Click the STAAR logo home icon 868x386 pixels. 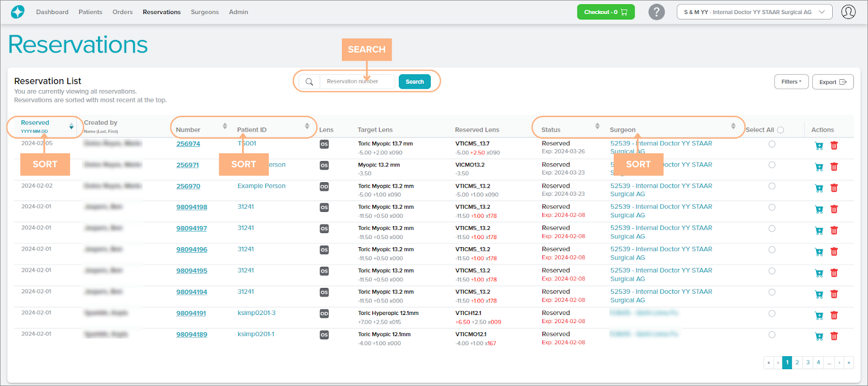(18, 12)
